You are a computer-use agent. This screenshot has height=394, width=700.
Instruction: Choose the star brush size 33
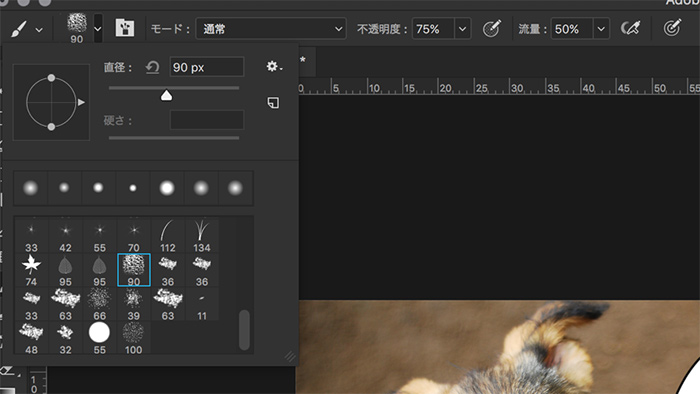click(x=31, y=236)
